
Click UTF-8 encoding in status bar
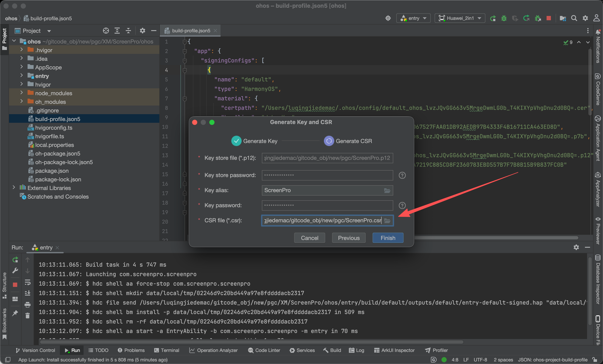[480, 360]
